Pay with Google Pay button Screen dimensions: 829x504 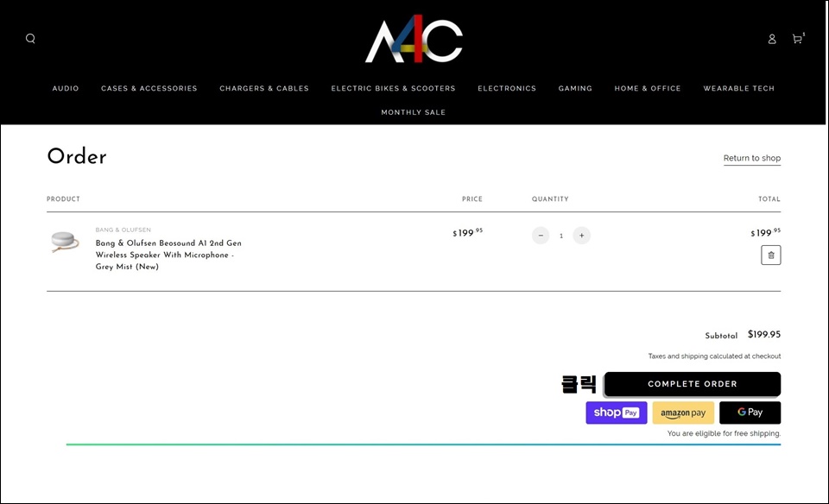point(750,413)
